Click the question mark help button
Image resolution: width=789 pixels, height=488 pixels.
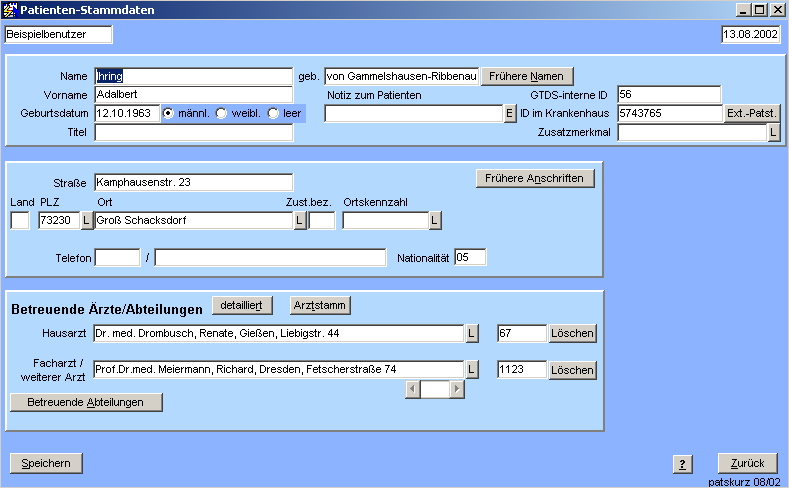[x=683, y=464]
